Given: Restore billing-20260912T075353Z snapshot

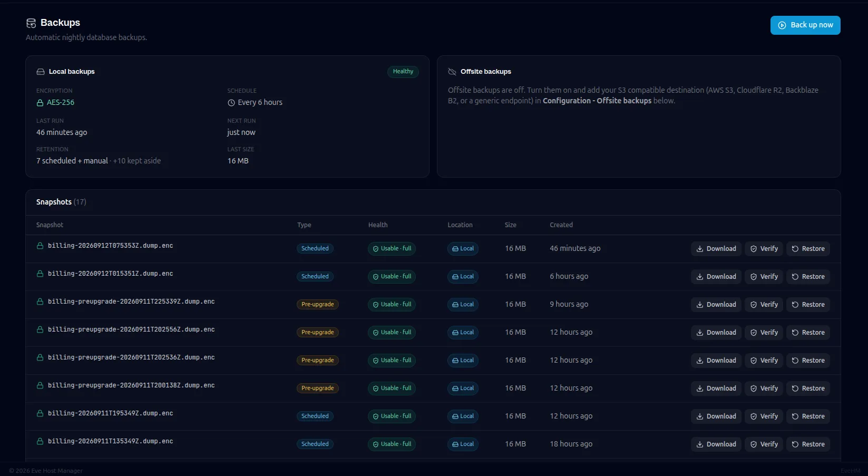Looking at the screenshot, I should [808, 249].
